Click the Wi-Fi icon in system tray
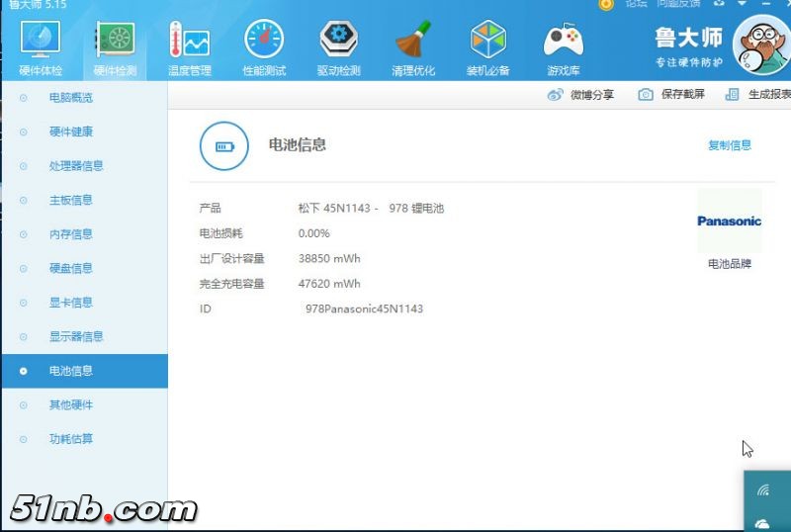The image size is (791, 532). coord(763,490)
